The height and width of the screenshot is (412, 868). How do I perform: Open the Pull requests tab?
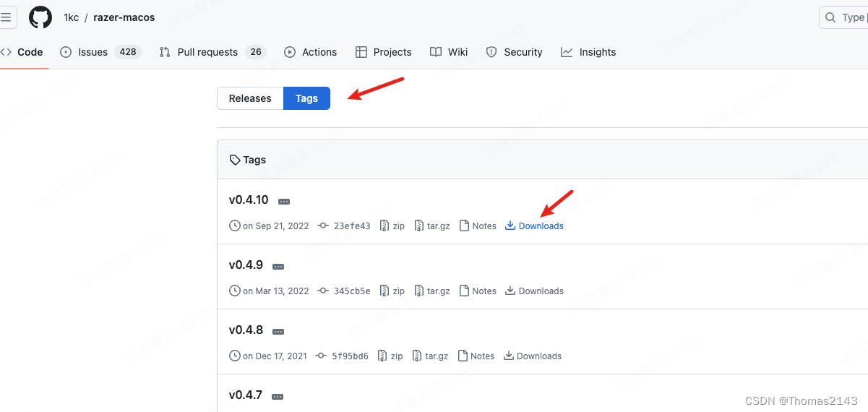pos(212,52)
